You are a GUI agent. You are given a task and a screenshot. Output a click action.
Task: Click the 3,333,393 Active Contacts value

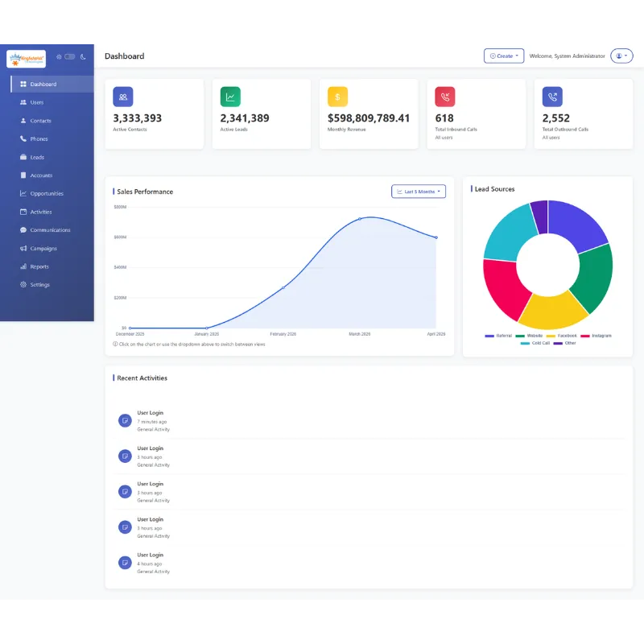(x=137, y=118)
